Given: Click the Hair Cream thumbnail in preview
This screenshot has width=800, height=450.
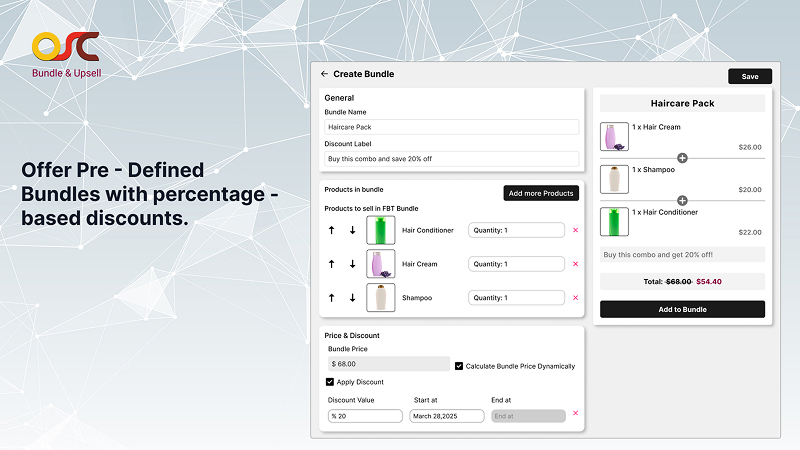Looking at the screenshot, I should [x=613, y=137].
